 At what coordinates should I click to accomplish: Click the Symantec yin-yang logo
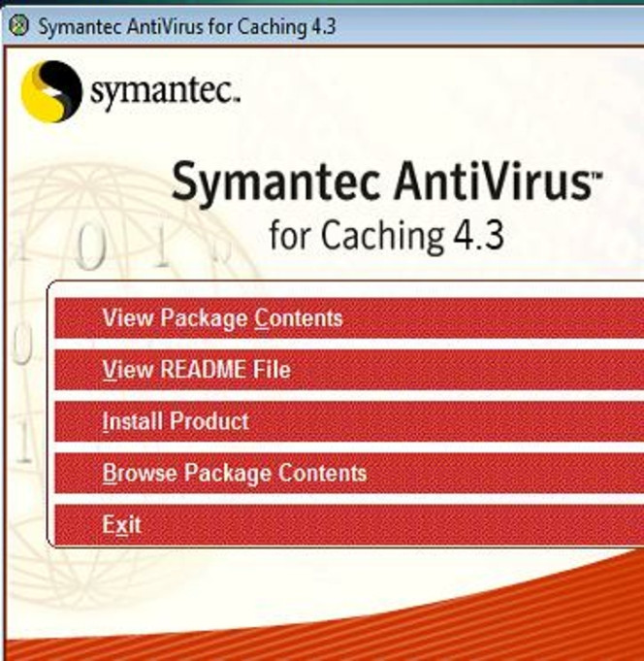(x=51, y=91)
